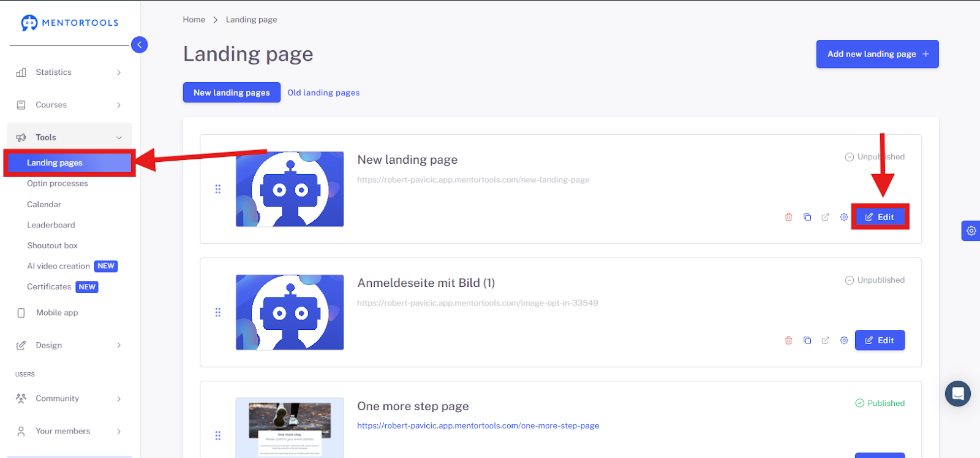Screen dimensions: 980x458
Task: Delete the Anmeldeseite mit Bild (1) page
Action: click(789, 340)
